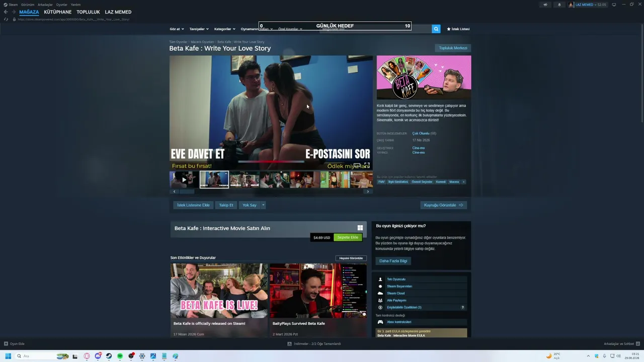Click İstek Listesine Ekle button
The image size is (644, 362).
(x=193, y=205)
